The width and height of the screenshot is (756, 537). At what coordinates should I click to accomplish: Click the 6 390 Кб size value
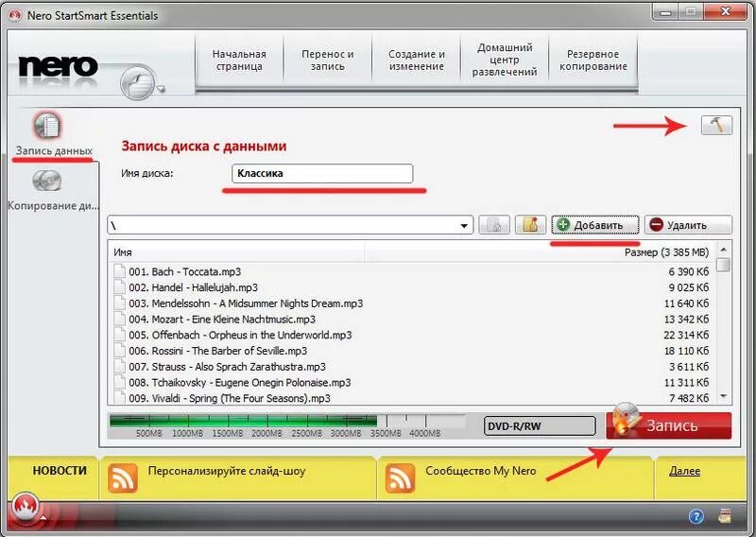pos(689,272)
